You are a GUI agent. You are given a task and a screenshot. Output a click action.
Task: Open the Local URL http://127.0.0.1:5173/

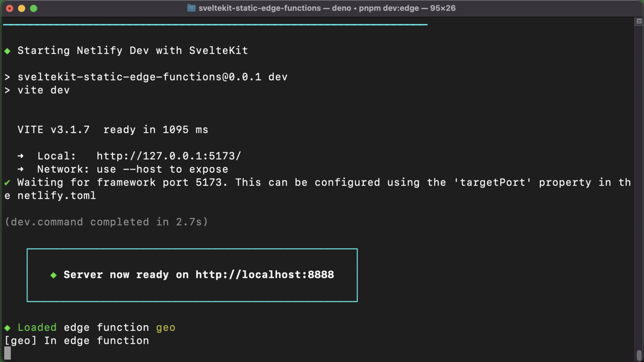point(169,157)
